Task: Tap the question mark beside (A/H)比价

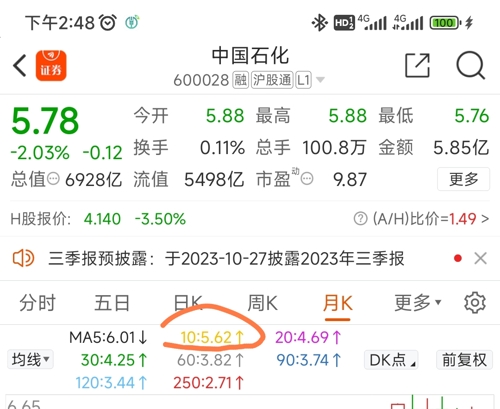Action: coord(360,219)
